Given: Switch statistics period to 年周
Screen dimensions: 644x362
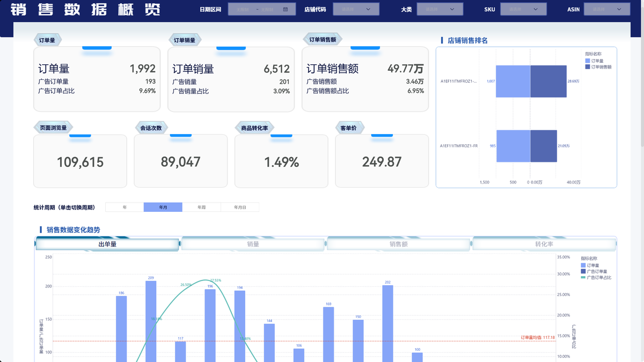Looking at the screenshot, I should 201,207.
